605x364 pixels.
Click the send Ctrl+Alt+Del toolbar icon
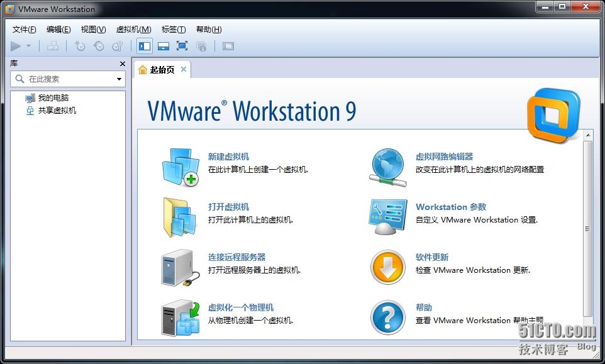[x=52, y=47]
